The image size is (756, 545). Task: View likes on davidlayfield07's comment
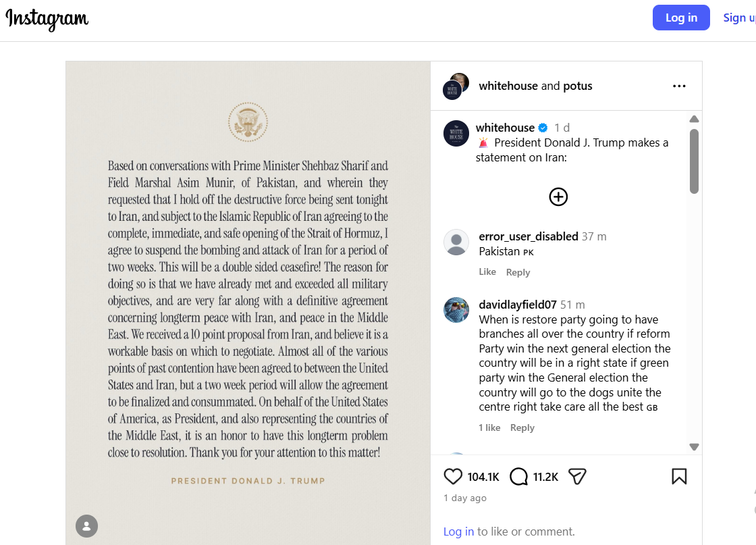pyautogui.click(x=489, y=427)
